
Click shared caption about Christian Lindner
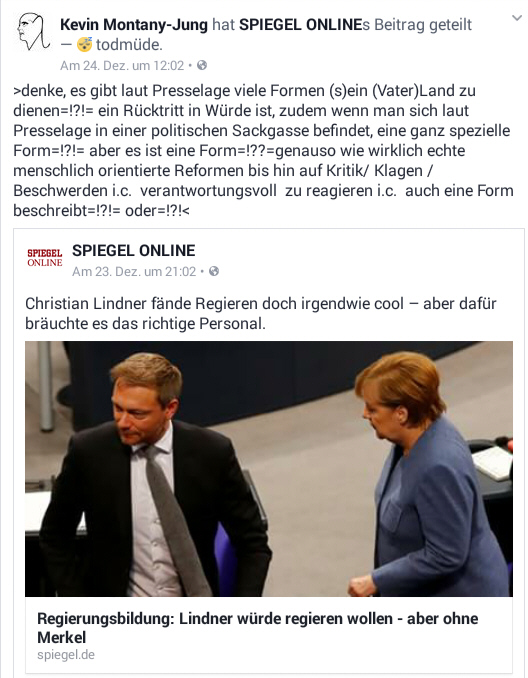coord(261,313)
